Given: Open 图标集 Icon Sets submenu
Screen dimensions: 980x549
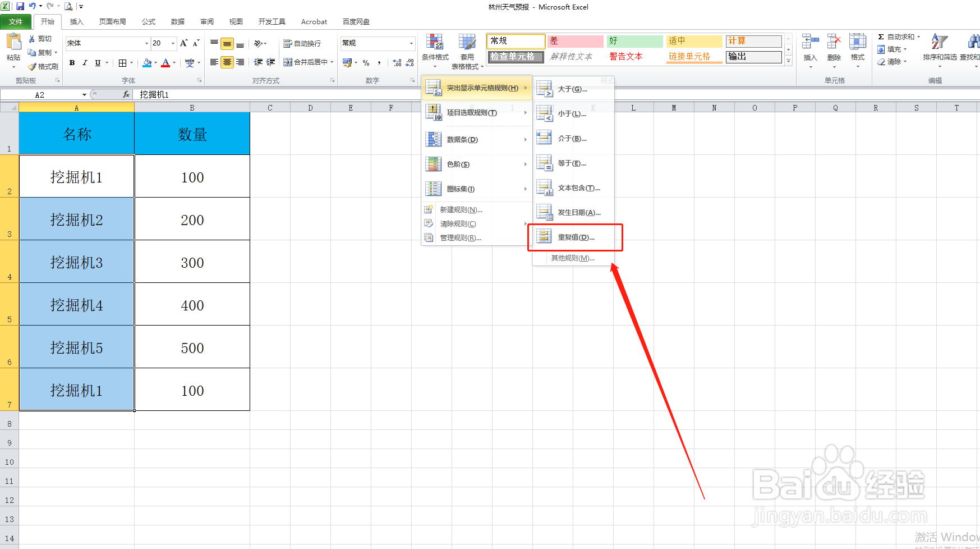Looking at the screenshot, I should coord(476,189).
